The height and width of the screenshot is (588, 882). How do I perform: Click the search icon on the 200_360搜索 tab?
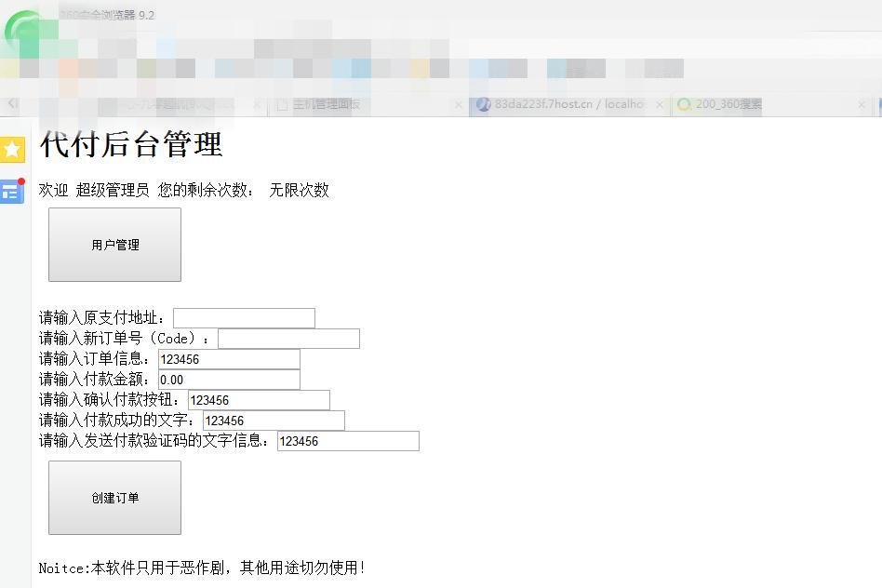click(x=684, y=105)
